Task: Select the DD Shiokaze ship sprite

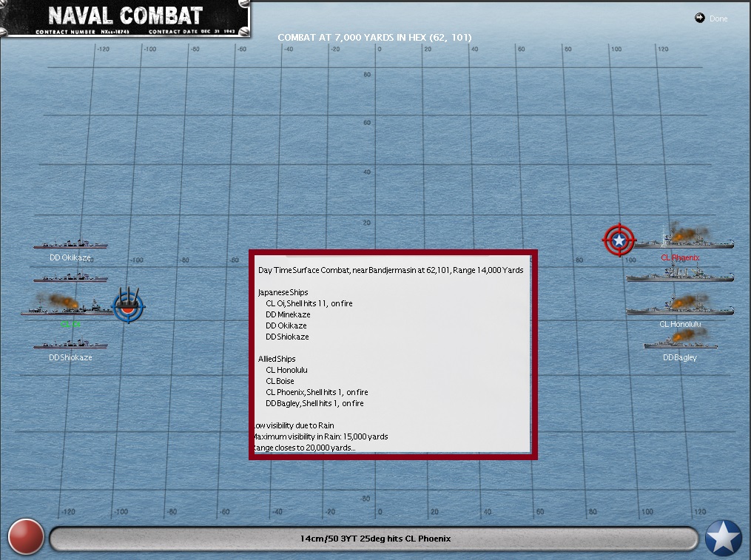Action: point(70,344)
